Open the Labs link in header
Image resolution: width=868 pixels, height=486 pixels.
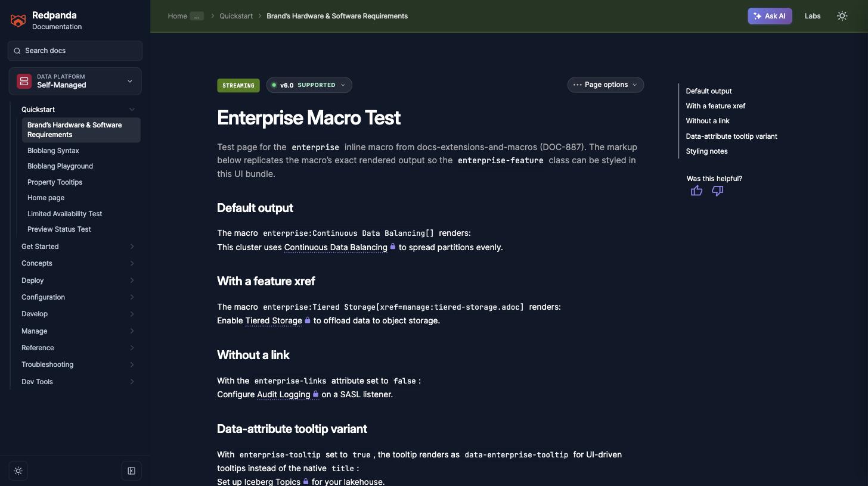coord(813,16)
